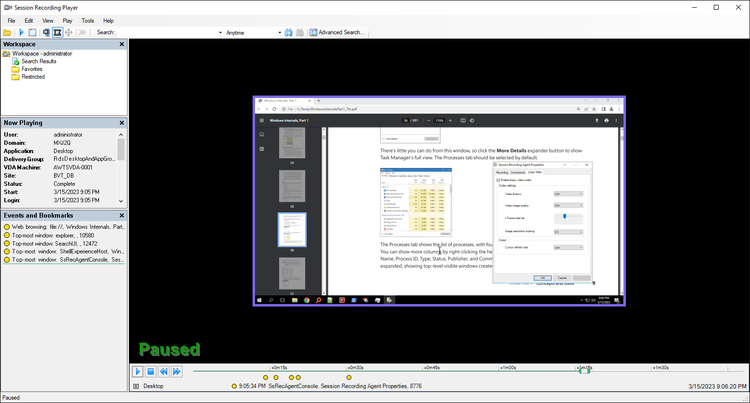The height and width of the screenshot is (403, 750).
Task: Click the Paused status bar text
Action: point(11,398)
